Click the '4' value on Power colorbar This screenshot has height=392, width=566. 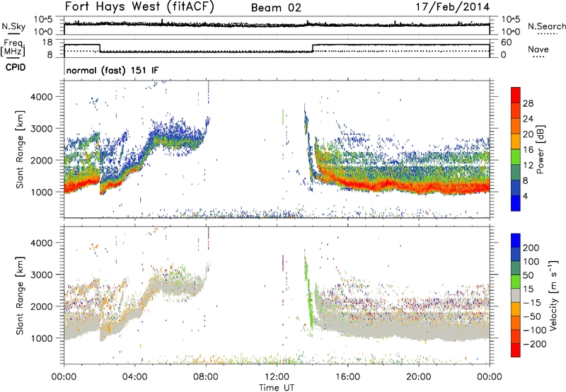526,196
